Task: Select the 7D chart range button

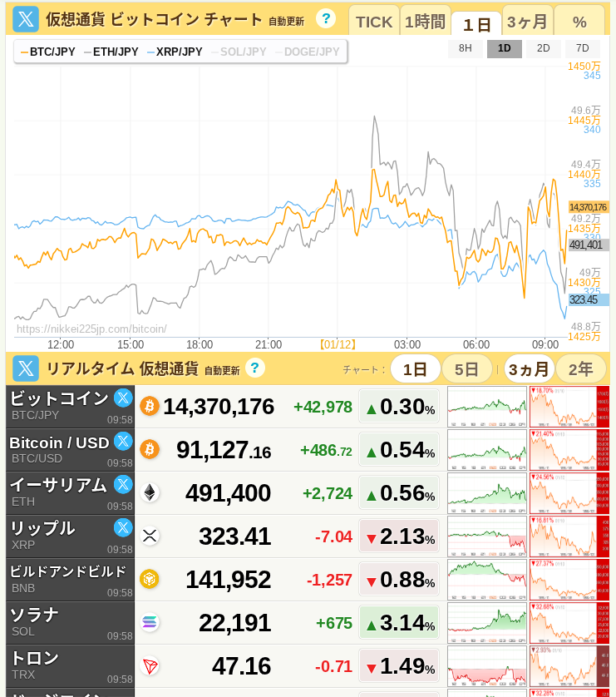Action: [582, 48]
